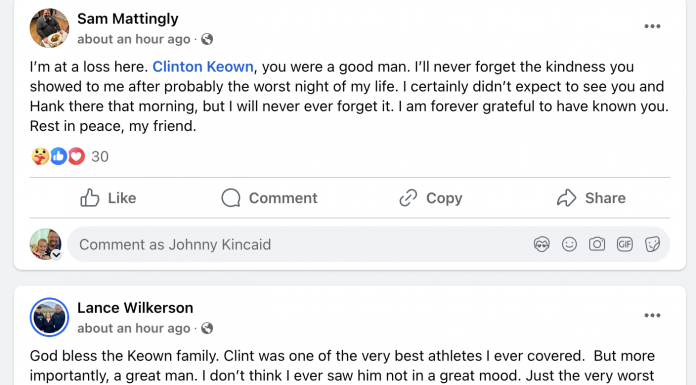Open the tagged Clinton Keown profile link
Screen dimensions: 696x385
(203, 67)
